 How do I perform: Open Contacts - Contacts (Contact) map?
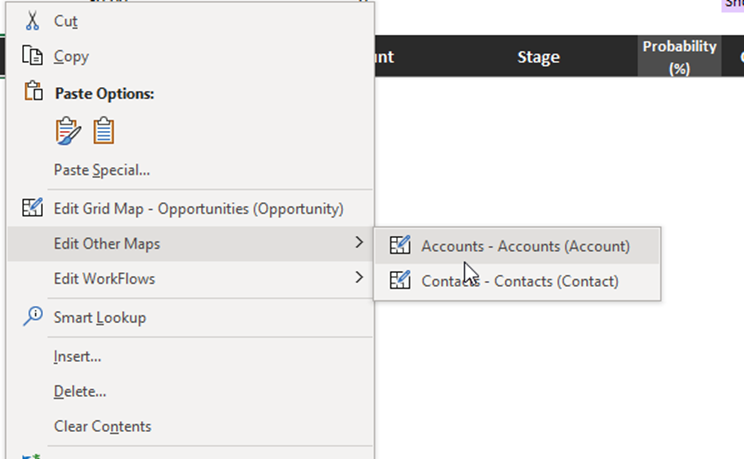(x=520, y=281)
